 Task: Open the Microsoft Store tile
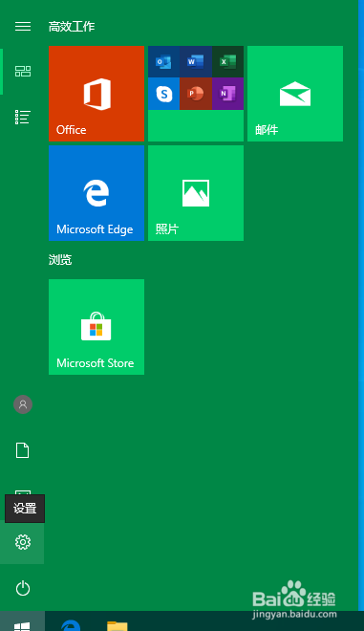click(96, 327)
